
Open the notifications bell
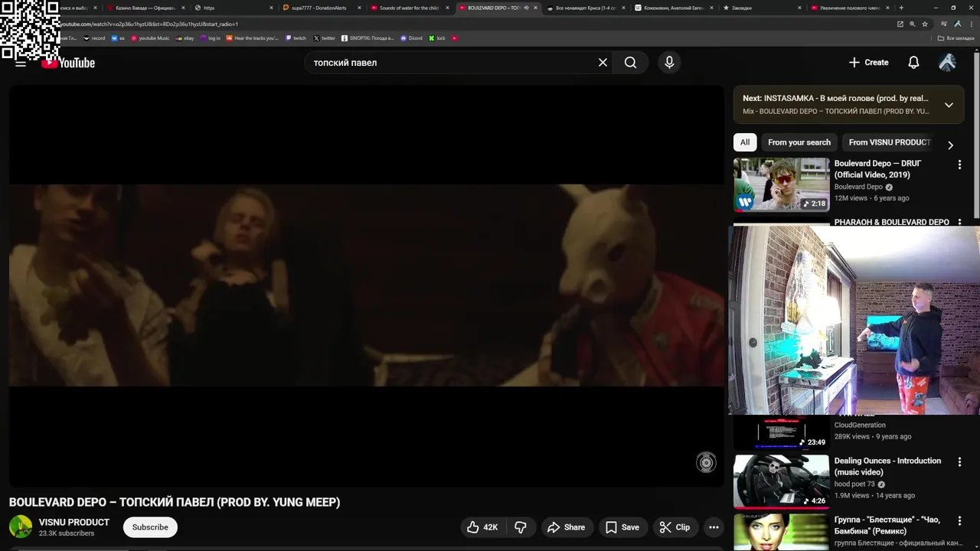tap(913, 63)
